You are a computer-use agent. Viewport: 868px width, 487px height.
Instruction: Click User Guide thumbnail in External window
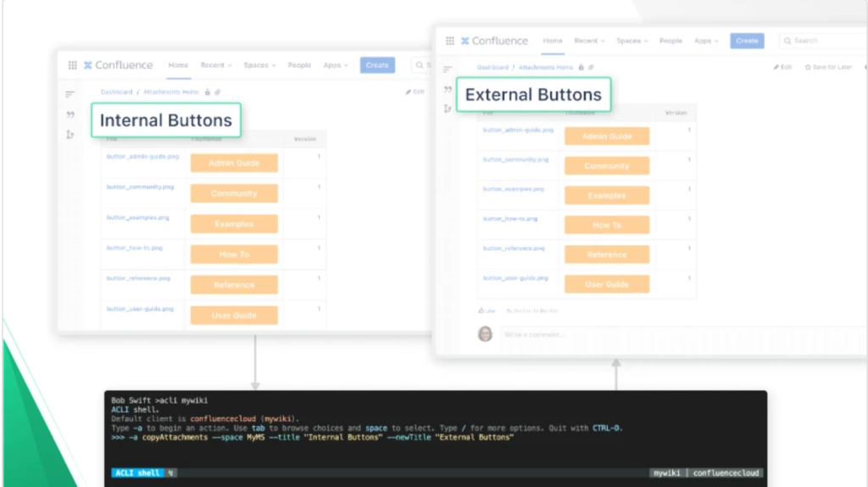[x=607, y=284]
